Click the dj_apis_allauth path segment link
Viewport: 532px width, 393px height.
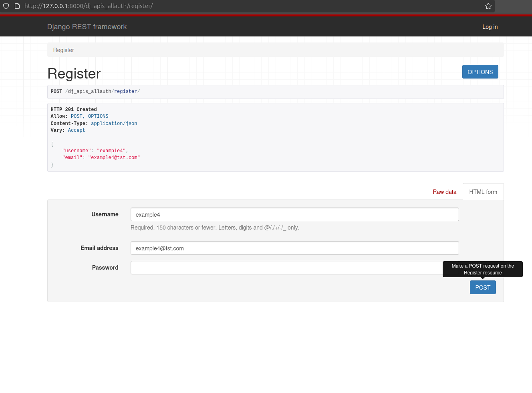89,91
